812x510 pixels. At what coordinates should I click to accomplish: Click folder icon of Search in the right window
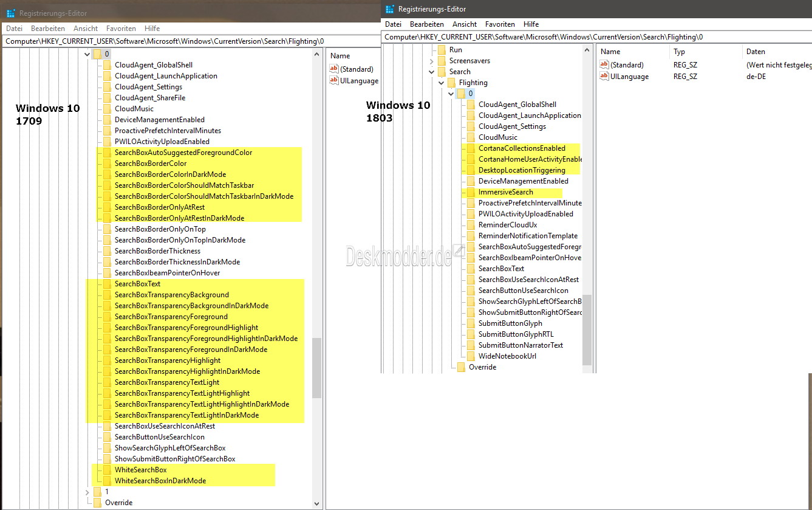pyautogui.click(x=442, y=72)
